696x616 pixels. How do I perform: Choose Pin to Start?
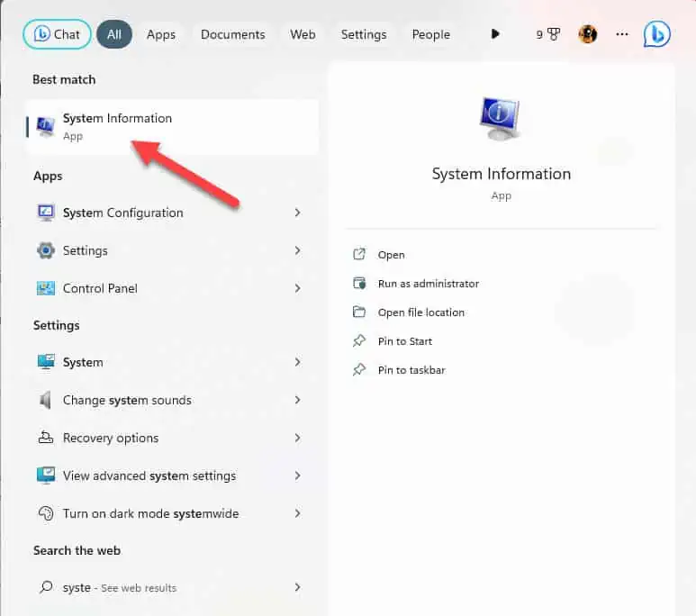[x=405, y=341]
